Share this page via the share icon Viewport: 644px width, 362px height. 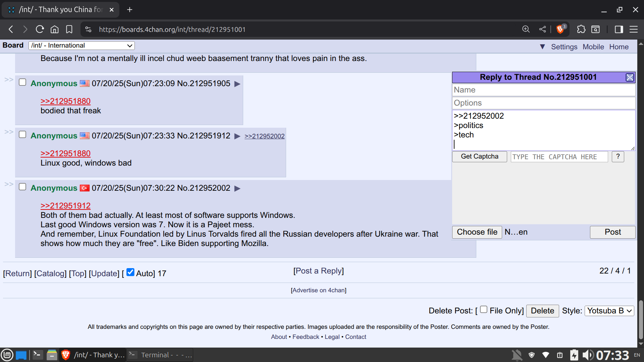(x=542, y=29)
